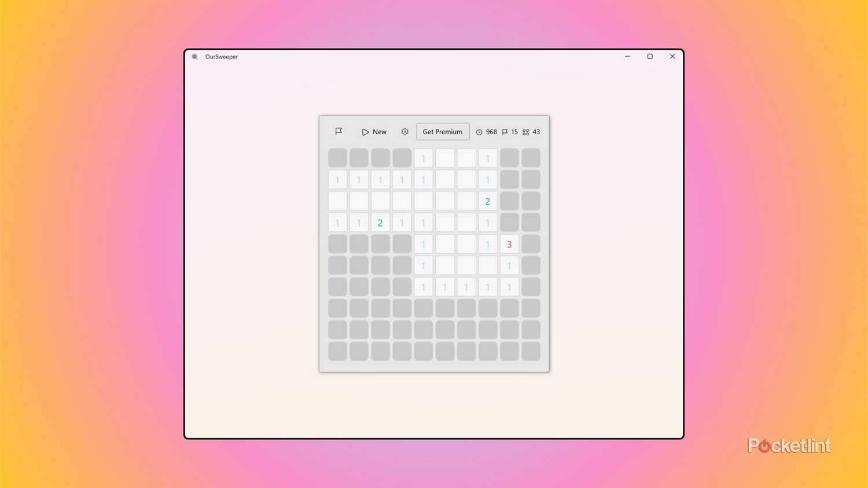Click the 15 flag count
868x488 pixels.
(x=514, y=132)
